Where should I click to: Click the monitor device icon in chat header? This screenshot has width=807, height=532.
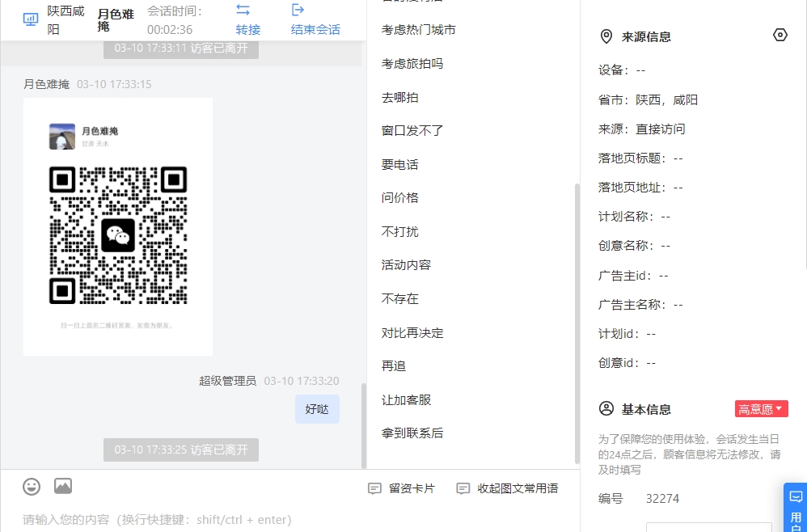pyautogui.click(x=31, y=19)
